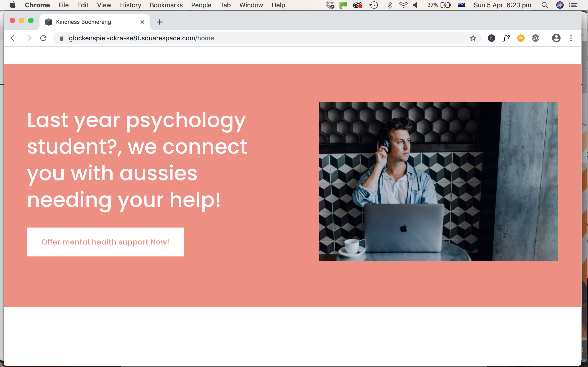The image size is (588, 367).
Task: Toggle bookmarking with the star icon
Action: point(473,38)
